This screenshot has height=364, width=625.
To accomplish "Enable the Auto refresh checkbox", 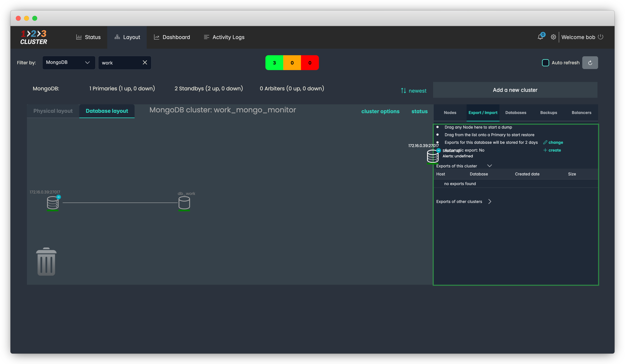I will coord(545,63).
